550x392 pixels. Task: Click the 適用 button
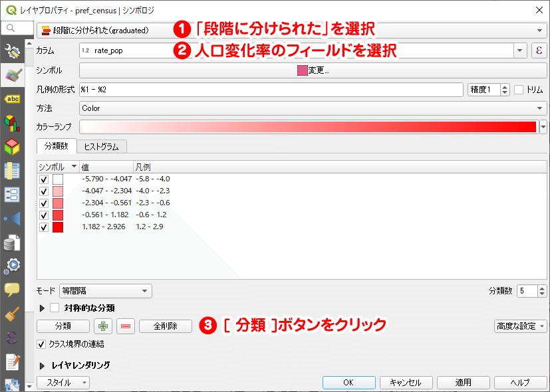point(464,383)
